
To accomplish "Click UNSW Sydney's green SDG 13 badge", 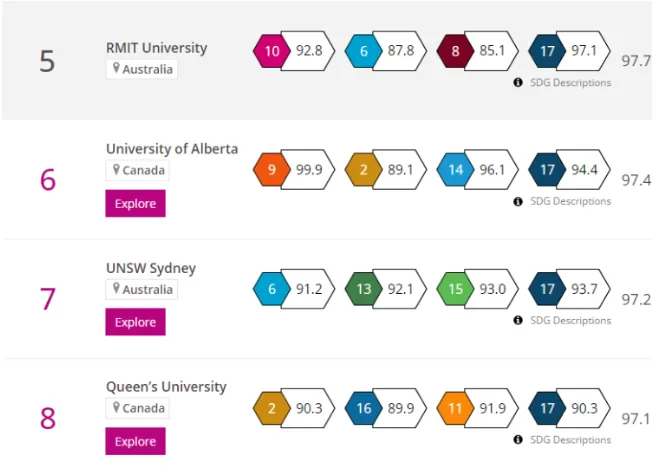I will click(x=363, y=288).
